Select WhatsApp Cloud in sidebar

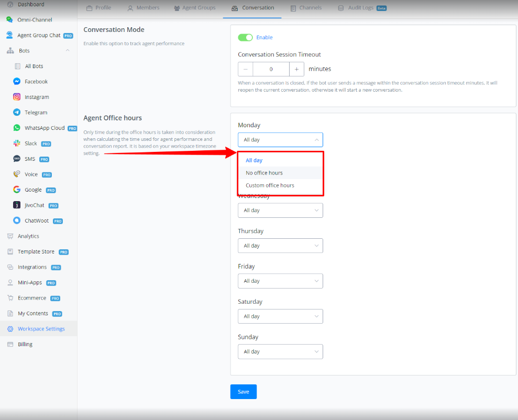[x=44, y=128]
